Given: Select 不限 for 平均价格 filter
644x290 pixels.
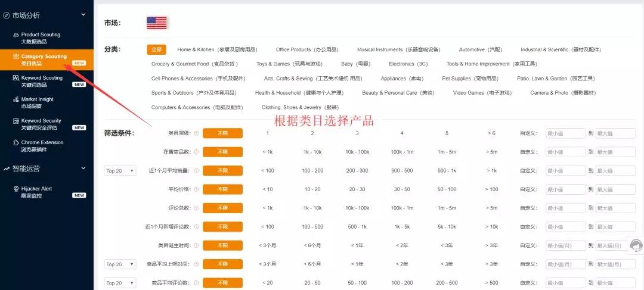Looking at the screenshot, I should coord(222,189).
